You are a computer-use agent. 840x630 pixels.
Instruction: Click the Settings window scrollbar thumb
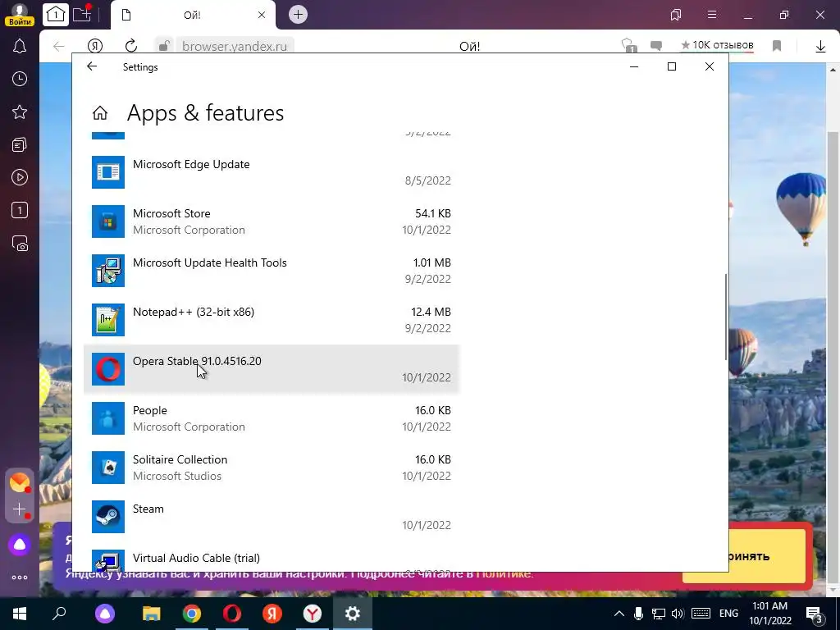(726, 317)
